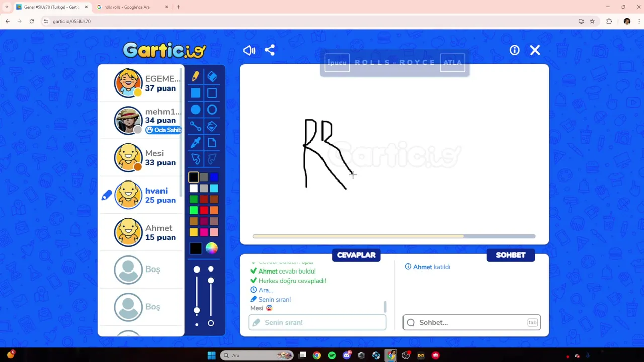
Task: Pick the dark blue color swatch
Action: (214, 177)
